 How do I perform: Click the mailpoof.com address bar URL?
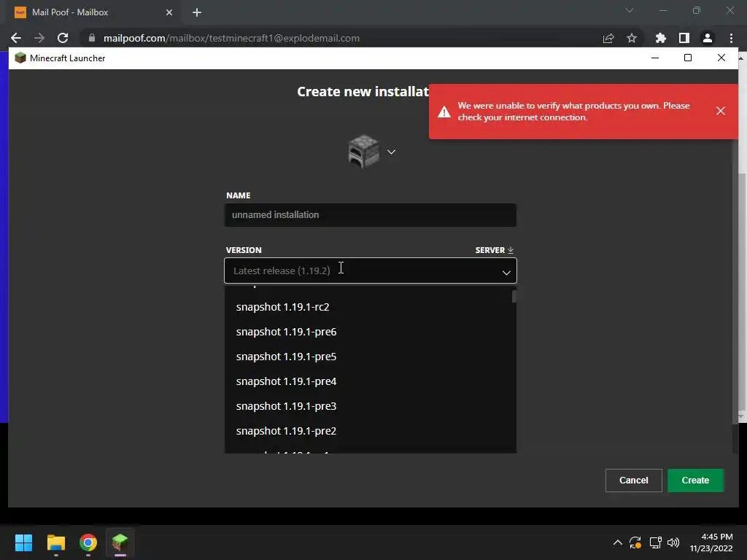click(231, 38)
